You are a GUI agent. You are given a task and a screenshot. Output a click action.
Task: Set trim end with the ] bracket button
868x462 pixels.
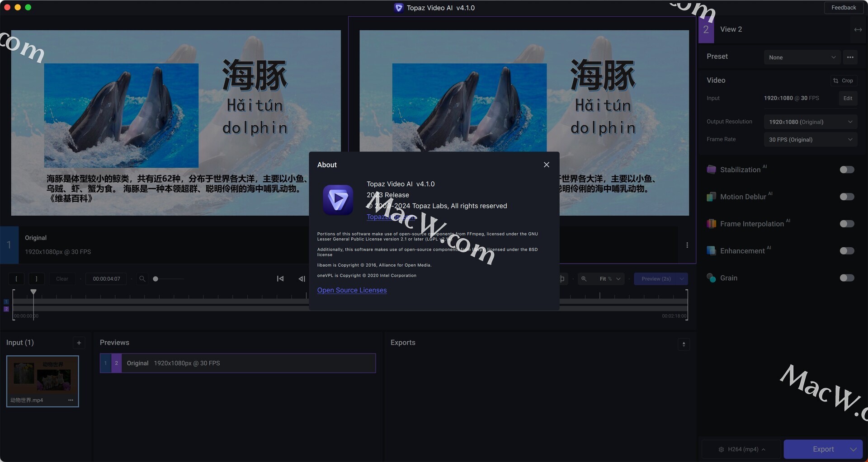(37, 279)
